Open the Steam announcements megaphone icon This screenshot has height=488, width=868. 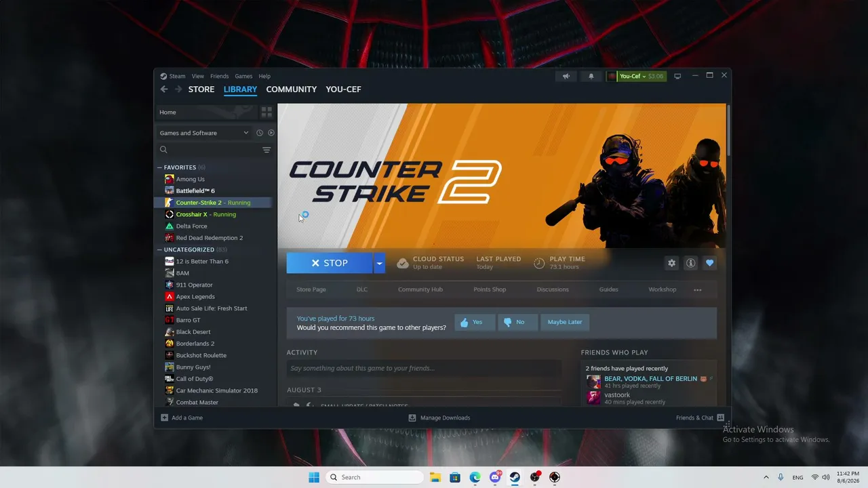(x=566, y=76)
